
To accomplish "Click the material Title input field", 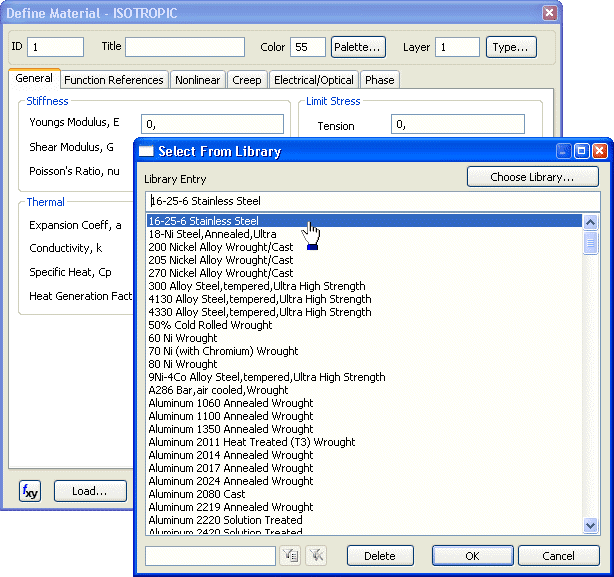I will 184,47.
